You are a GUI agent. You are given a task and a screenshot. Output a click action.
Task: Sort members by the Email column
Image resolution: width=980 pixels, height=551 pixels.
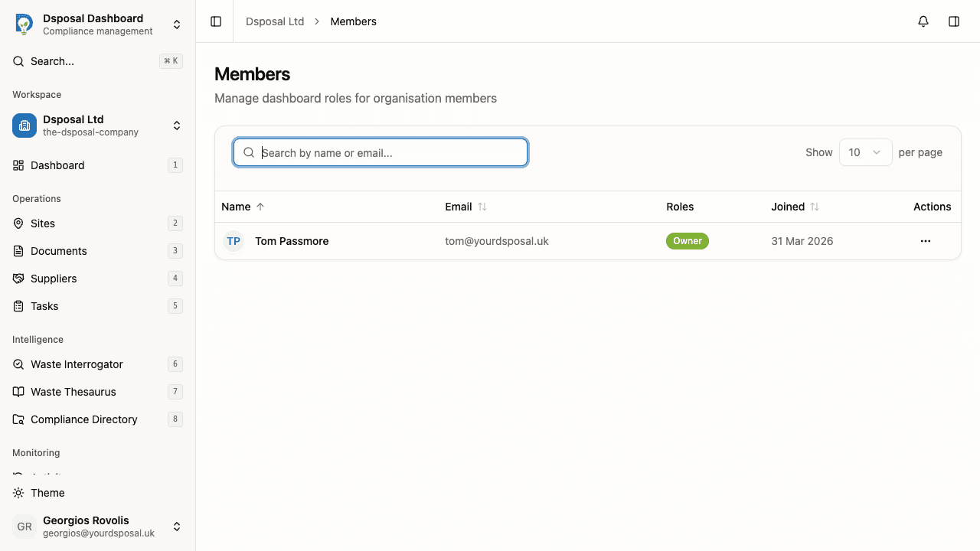pyautogui.click(x=482, y=207)
